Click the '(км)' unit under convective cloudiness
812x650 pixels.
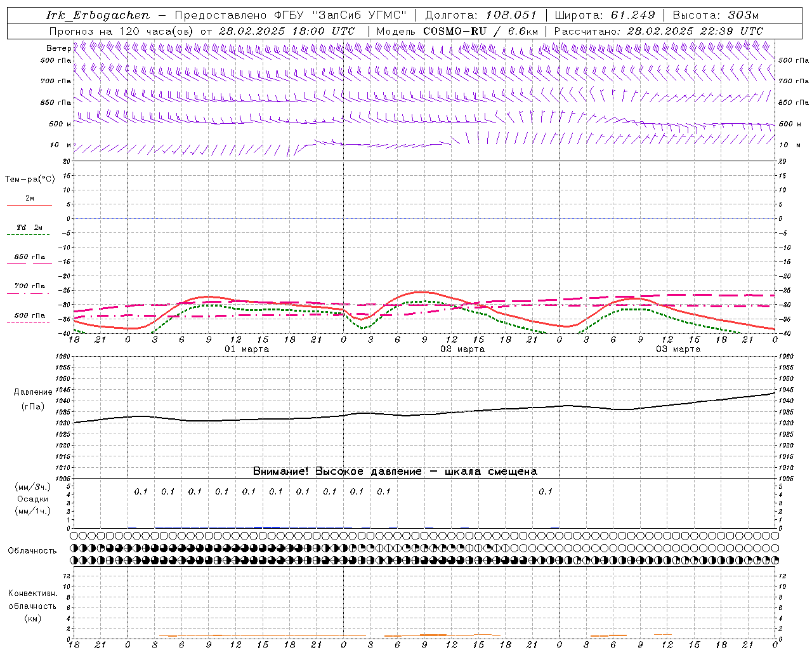(32, 618)
